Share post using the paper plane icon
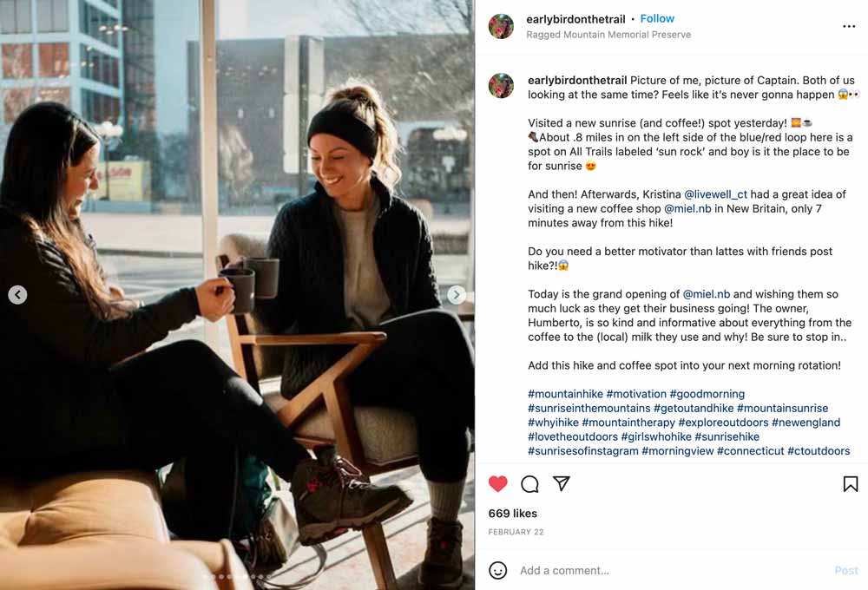Viewport: 868px width, 590px height. pyautogui.click(x=562, y=483)
